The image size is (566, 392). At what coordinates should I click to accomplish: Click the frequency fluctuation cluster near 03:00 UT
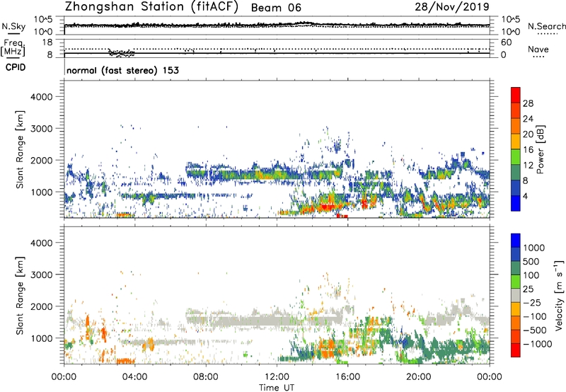tap(122, 53)
